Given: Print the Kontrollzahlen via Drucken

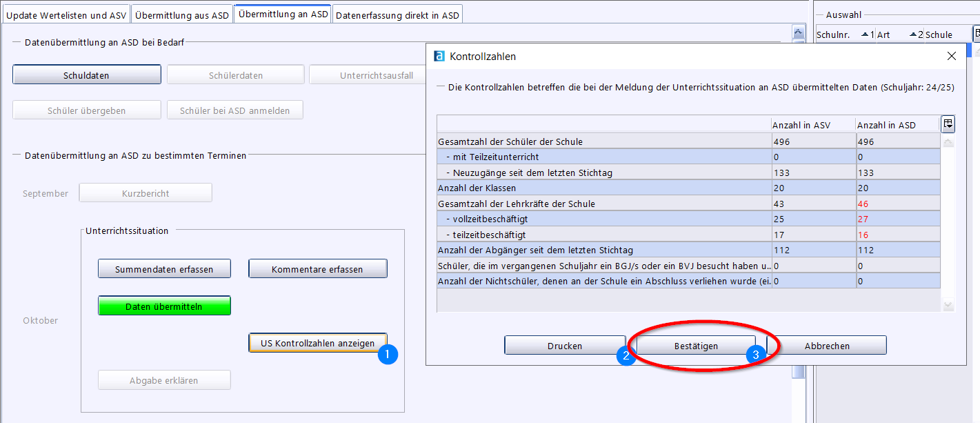Looking at the screenshot, I should point(565,346).
